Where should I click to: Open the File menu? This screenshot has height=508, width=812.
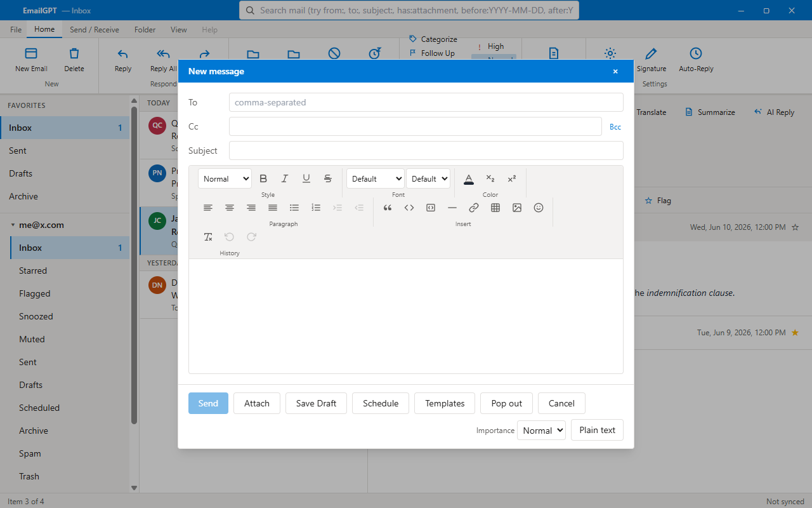16,30
